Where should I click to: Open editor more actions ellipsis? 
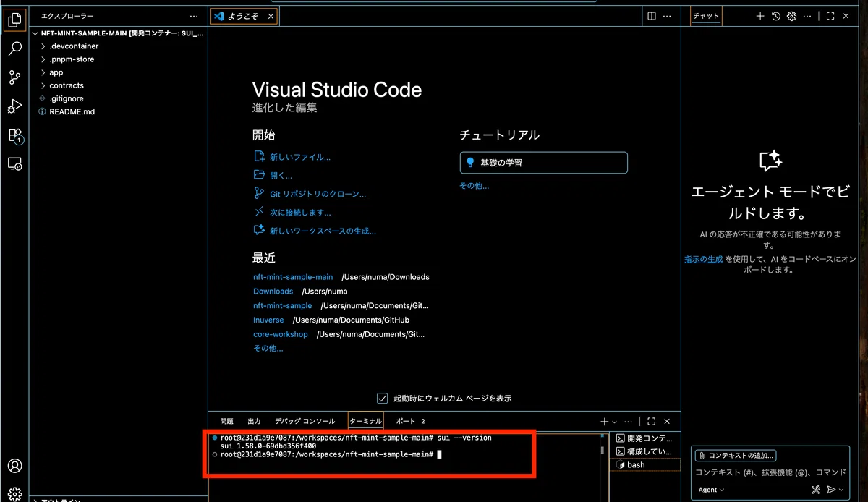668,16
